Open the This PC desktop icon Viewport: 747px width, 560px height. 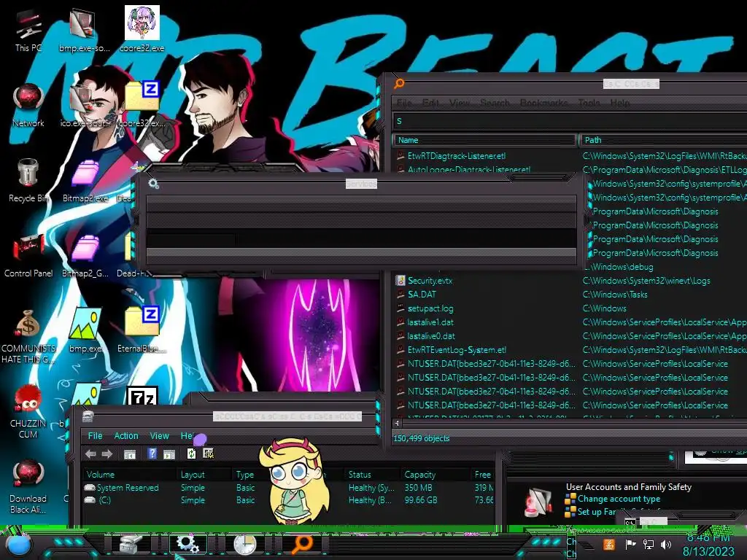coord(28,31)
